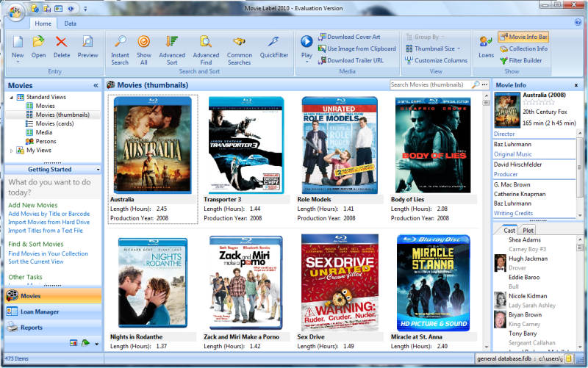Screen dimensions: 588x368
Task: Click the Cast list scrollbar
Action: (579, 292)
